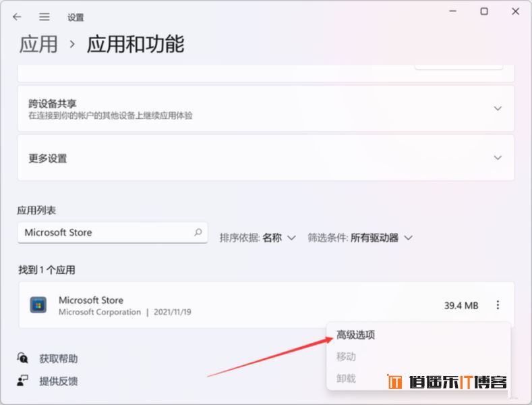Select 移动 in the context menu
Screen dimensions: 532x405
(x=346, y=357)
